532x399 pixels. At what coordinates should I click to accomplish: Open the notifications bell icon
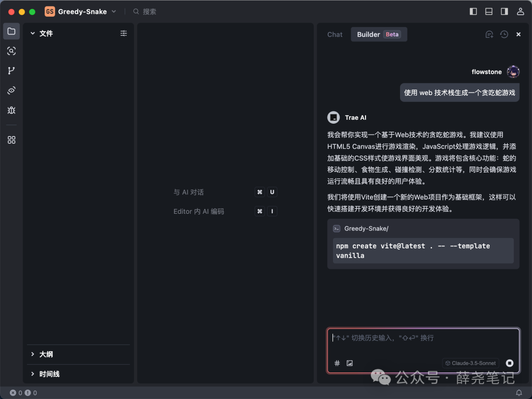tap(519, 393)
